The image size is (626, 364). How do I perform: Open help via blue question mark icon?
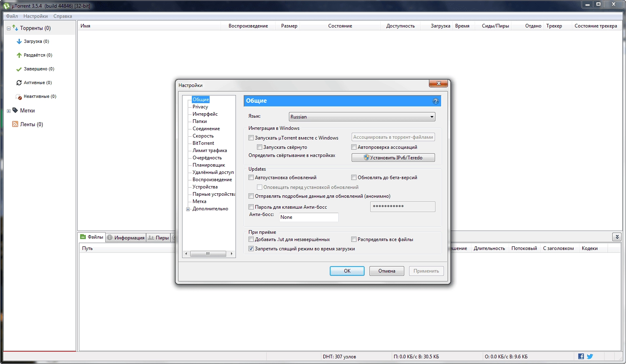click(x=436, y=101)
